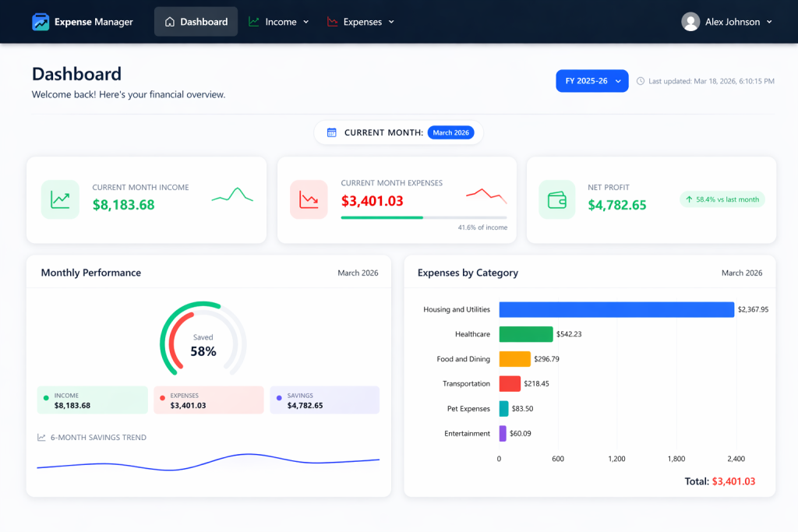This screenshot has width=798, height=532.
Task: Click the expenses 41.6% of income progress bar
Action: tap(424, 217)
